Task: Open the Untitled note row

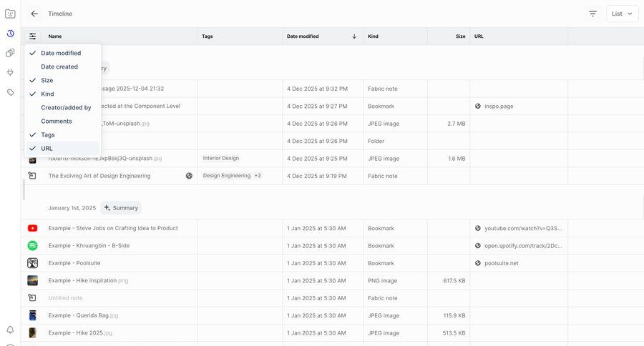Action: 332,298
